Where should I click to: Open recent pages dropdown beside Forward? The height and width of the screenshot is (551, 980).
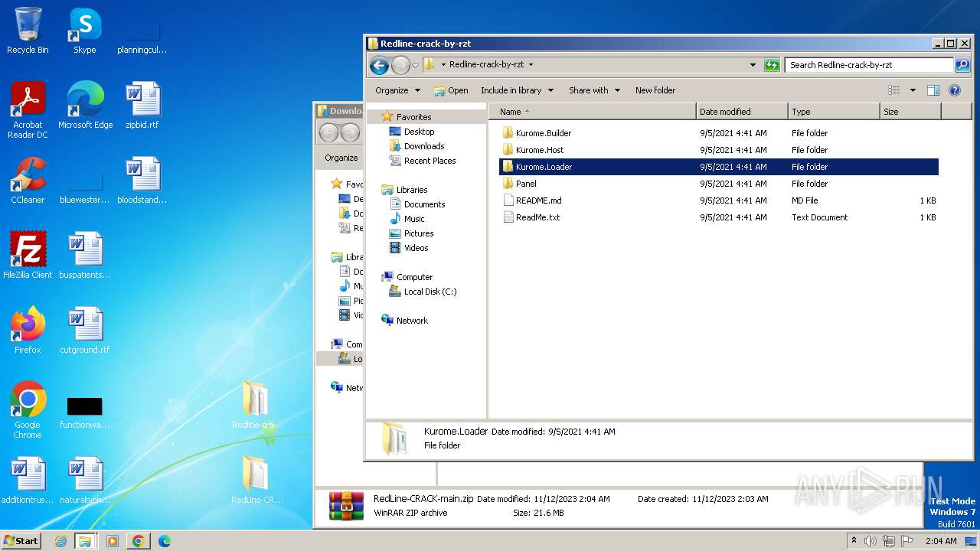coord(416,65)
